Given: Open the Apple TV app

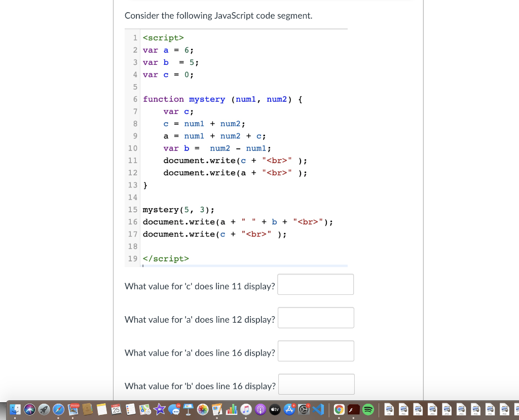Looking at the screenshot, I should pos(275,409).
